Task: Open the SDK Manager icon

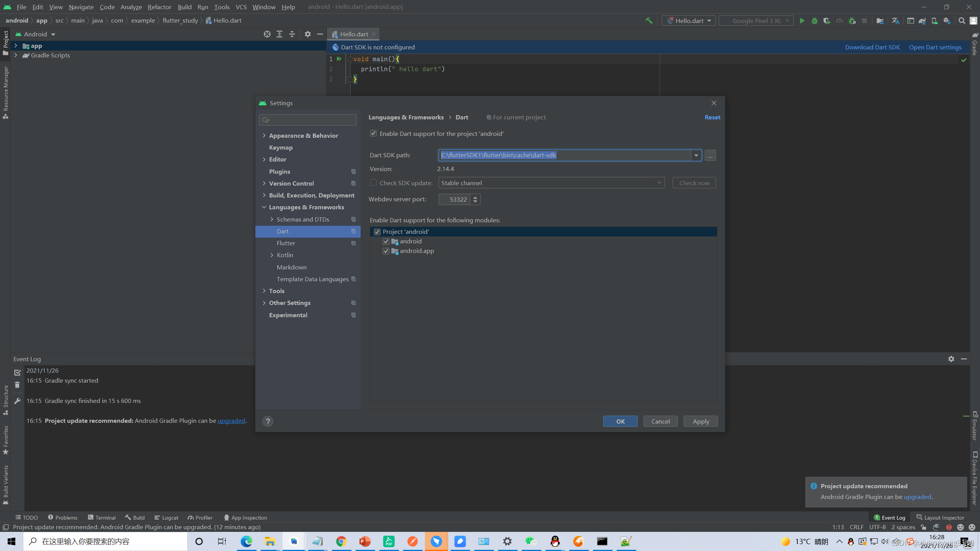Action: click(x=947, y=21)
